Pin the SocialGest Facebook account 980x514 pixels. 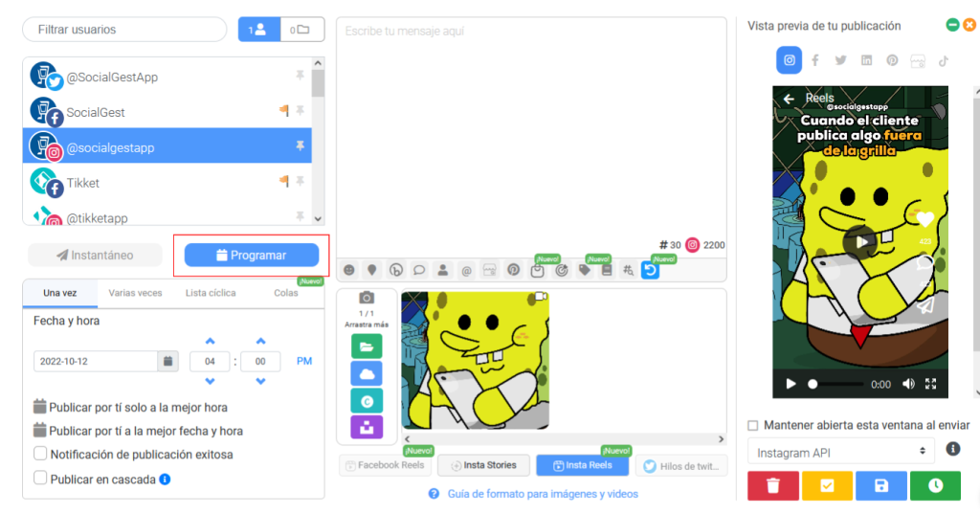300,111
